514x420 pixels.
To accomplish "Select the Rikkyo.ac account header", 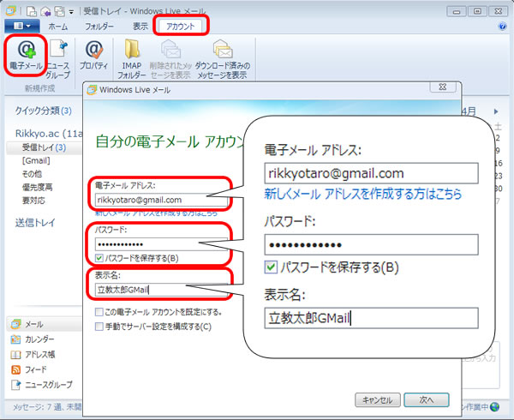I will tap(49, 134).
